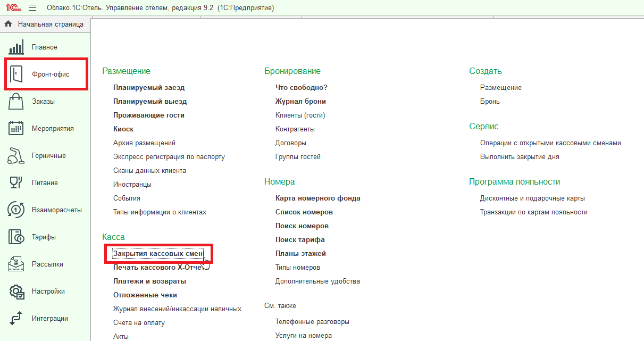This screenshot has width=644, height=341.
Task: Select Интеграции in the sidebar
Action: point(50,319)
